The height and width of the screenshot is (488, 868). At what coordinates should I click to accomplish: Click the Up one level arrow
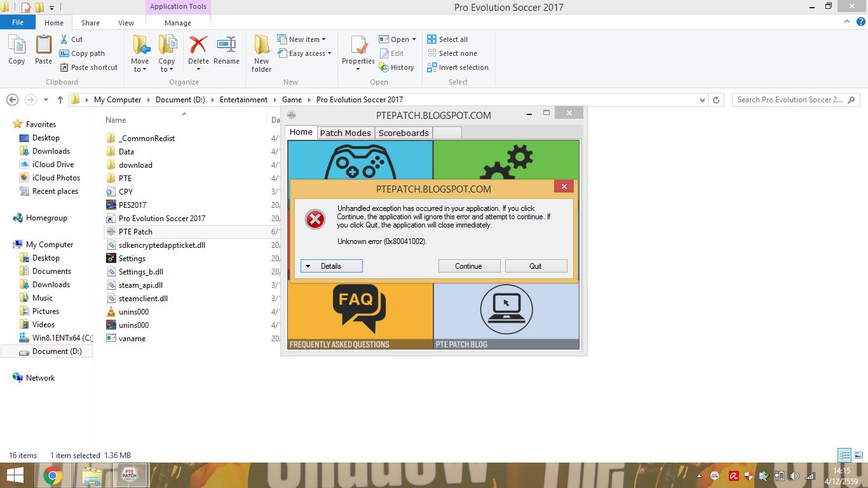point(60,100)
